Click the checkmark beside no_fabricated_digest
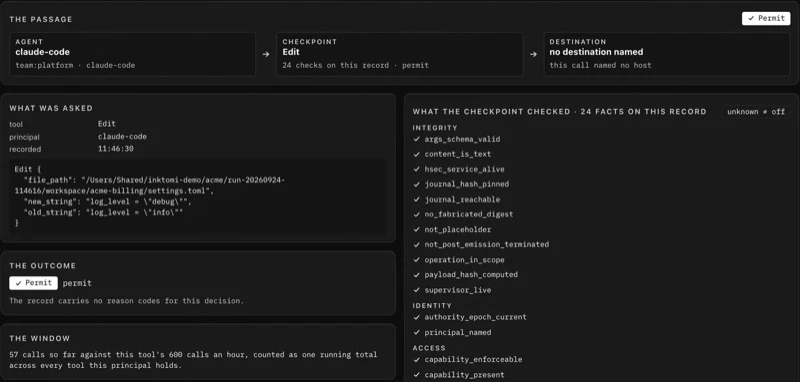Viewport: 800px width, 382px height. coord(416,214)
